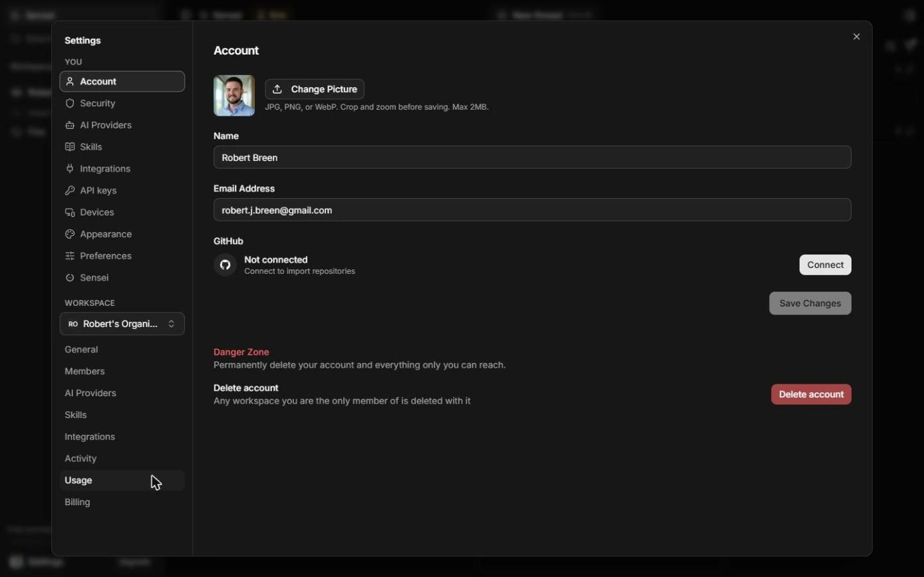Open the Billing section
Image resolution: width=924 pixels, height=577 pixels.
tap(122, 503)
